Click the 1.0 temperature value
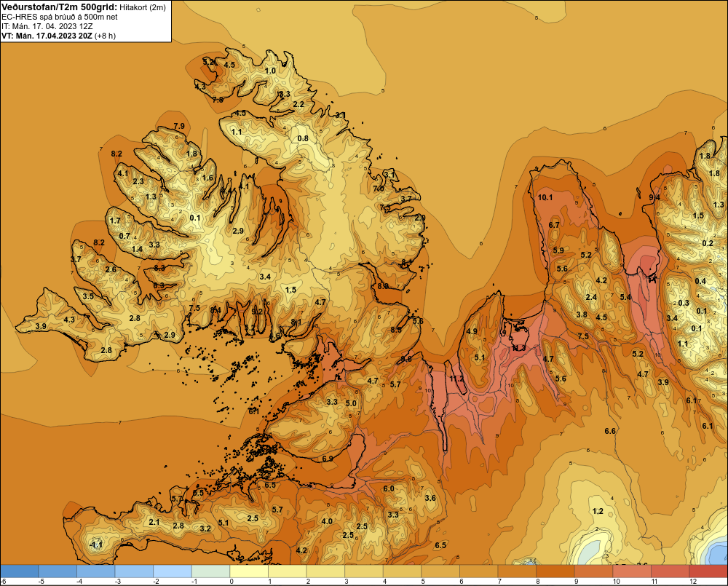Viewport: 728px width, 586px height. (270, 71)
